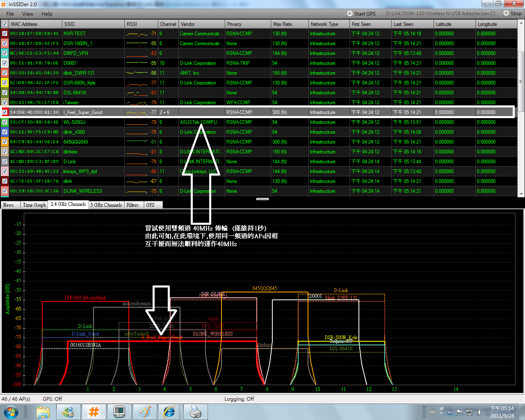The height and width of the screenshot is (420, 525).
Task: Sort by Max Rate column header
Action: point(290,24)
